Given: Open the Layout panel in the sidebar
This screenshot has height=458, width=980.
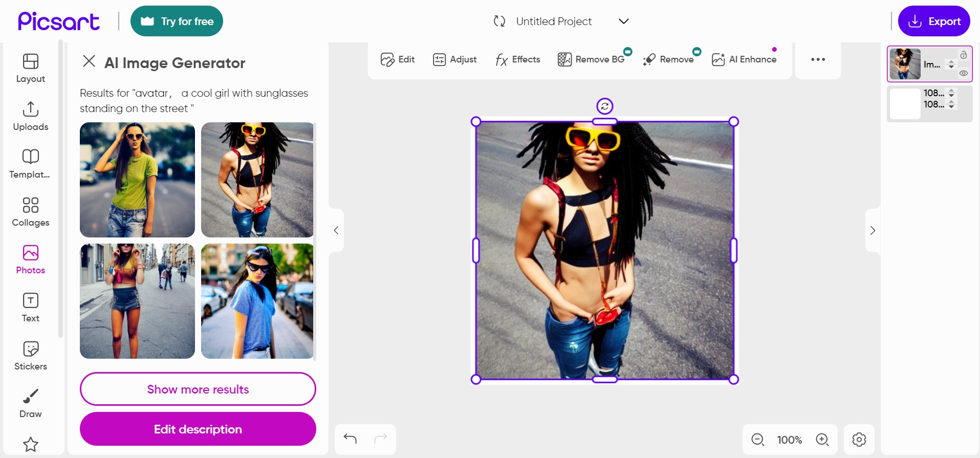Looking at the screenshot, I should [31, 68].
